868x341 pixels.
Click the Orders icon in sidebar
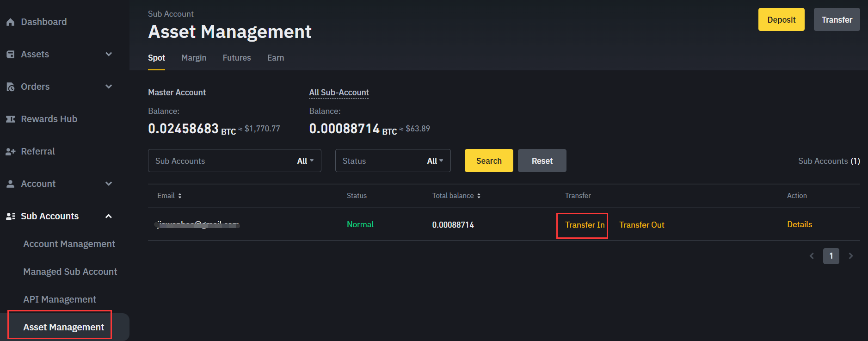point(10,87)
